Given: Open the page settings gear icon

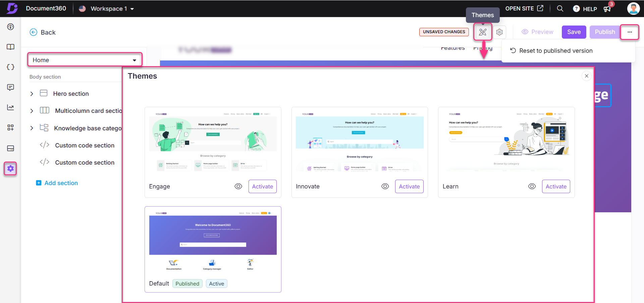Looking at the screenshot, I should pyautogui.click(x=499, y=32).
